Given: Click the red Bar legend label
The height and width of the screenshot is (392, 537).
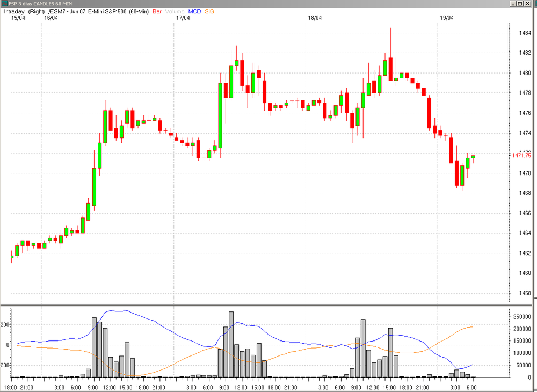Looking at the screenshot, I should (157, 12).
